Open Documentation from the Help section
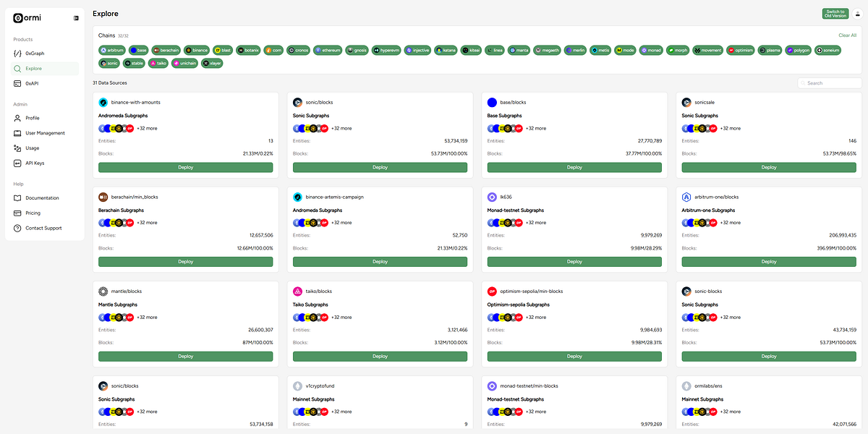Screen dimensions: 868x434 (46, 197)
